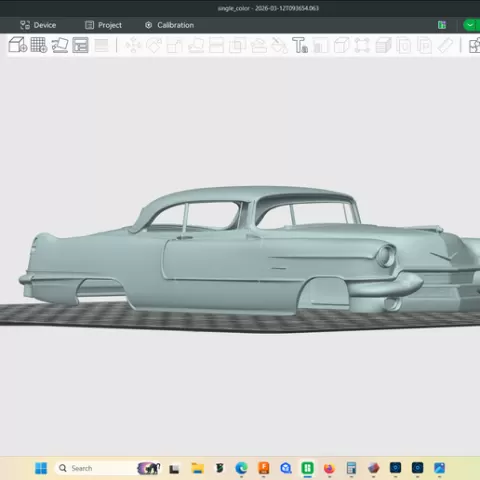Click the assembly view icon at toolbar end

click(x=474, y=45)
